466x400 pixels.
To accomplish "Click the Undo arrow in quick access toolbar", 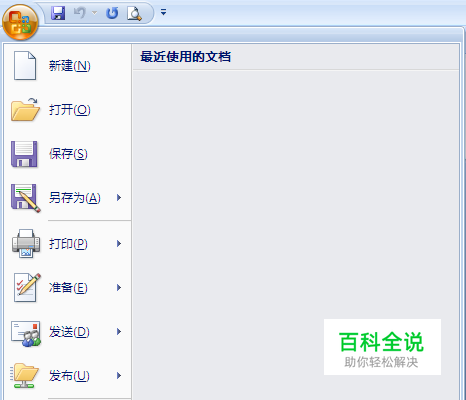I will pyautogui.click(x=79, y=13).
